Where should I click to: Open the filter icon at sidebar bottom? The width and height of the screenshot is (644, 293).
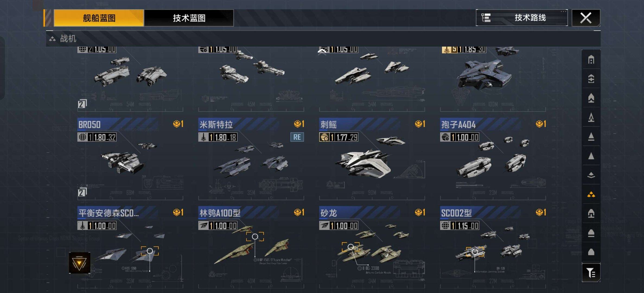591,272
